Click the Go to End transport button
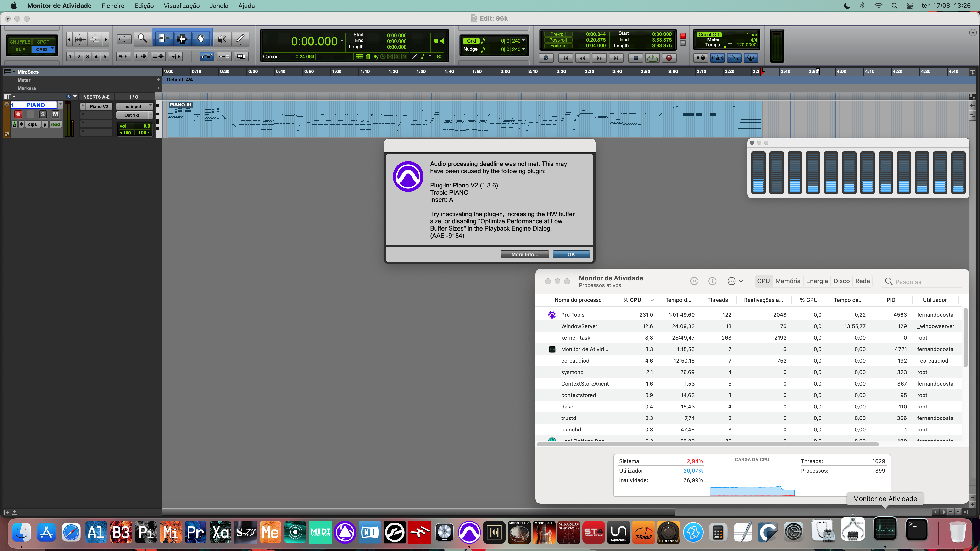Image resolution: width=980 pixels, height=551 pixels. 616,58
